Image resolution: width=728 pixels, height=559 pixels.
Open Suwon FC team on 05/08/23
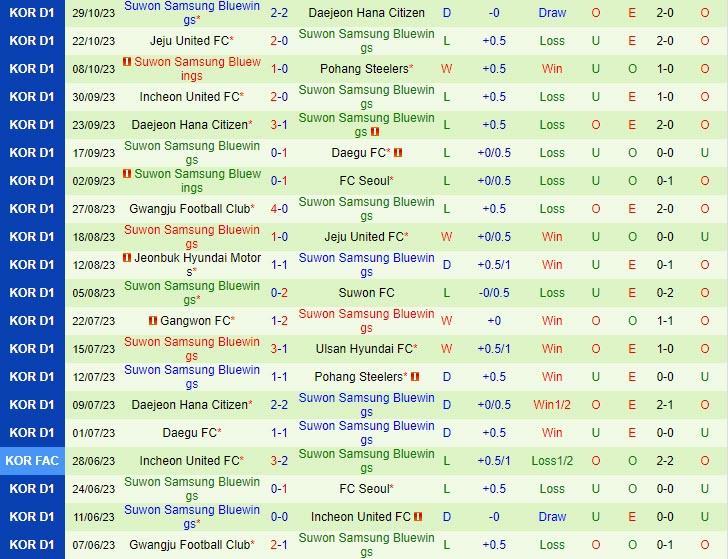point(366,293)
